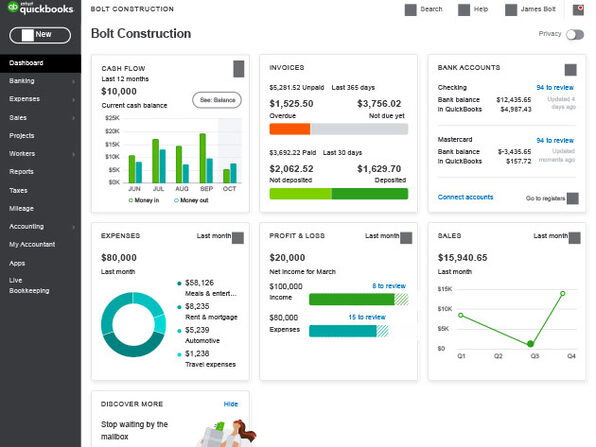Click the dark green Deposited bar
This screenshot has height=447, width=596.
tap(370, 194)
